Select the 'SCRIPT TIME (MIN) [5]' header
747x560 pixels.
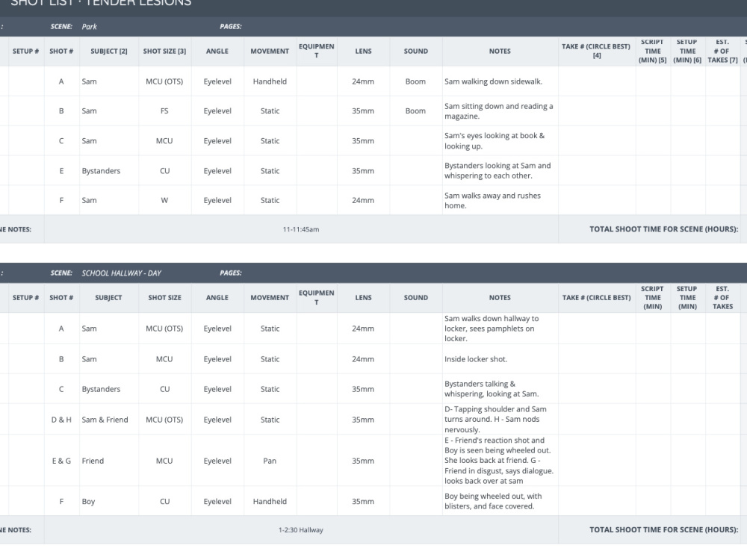[653, 51]
